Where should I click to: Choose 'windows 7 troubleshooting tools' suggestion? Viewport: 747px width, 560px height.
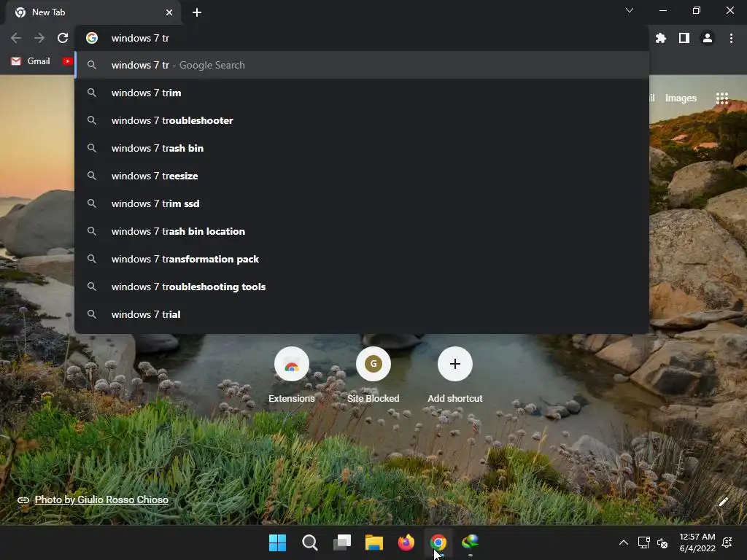coord(362,287)
